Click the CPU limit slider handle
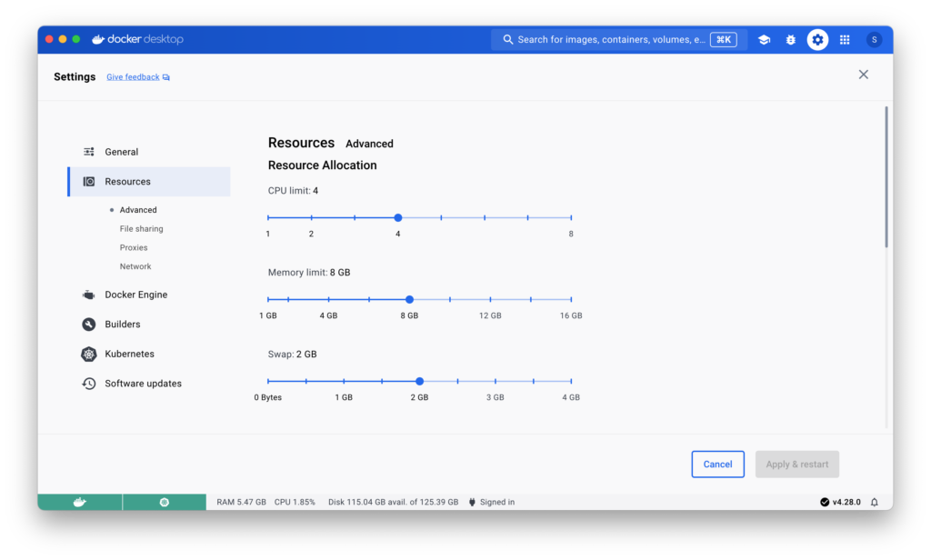 [398, 218]
